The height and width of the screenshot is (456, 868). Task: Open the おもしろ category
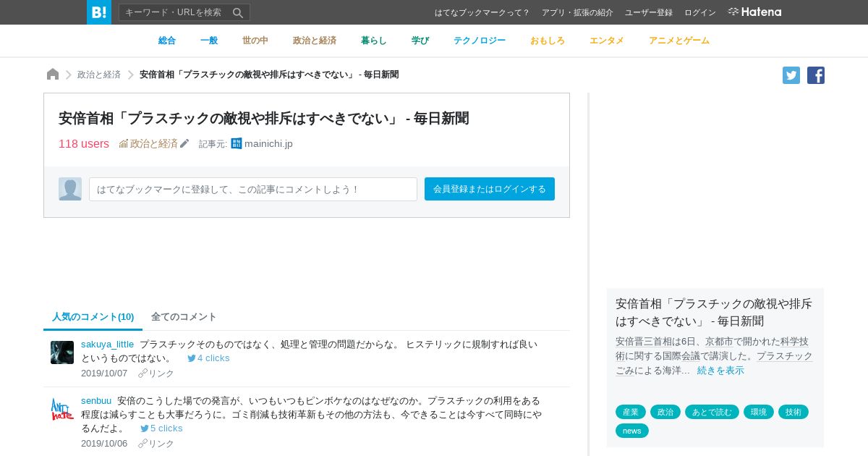pos(548,41)
